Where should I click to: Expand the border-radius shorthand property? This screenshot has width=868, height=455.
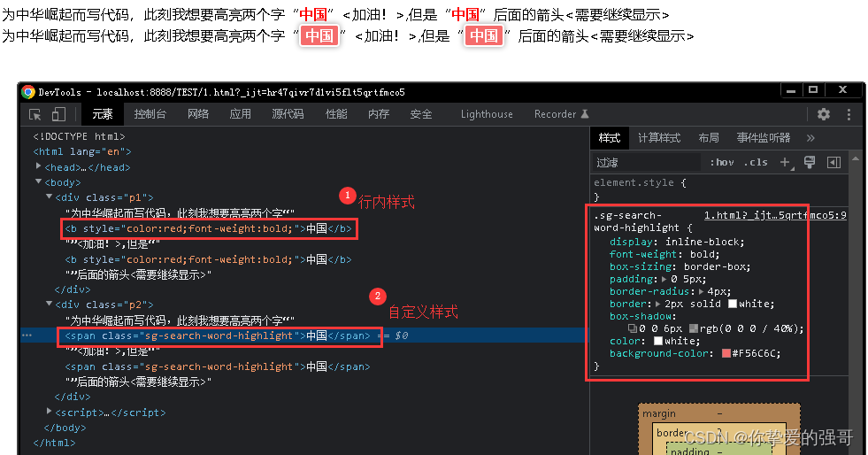coord(702,292)
